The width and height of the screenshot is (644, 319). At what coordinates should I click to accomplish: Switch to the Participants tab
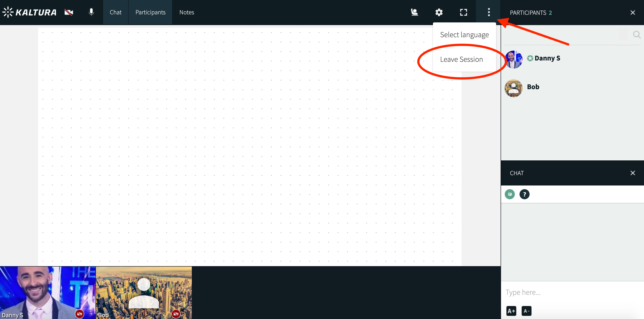click(x=150, y=12)
